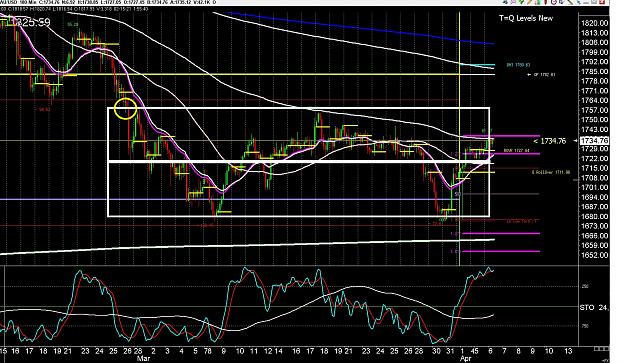625x363 pixels.
Task: Click the 1799.00 price axis label
Action: 595,52
